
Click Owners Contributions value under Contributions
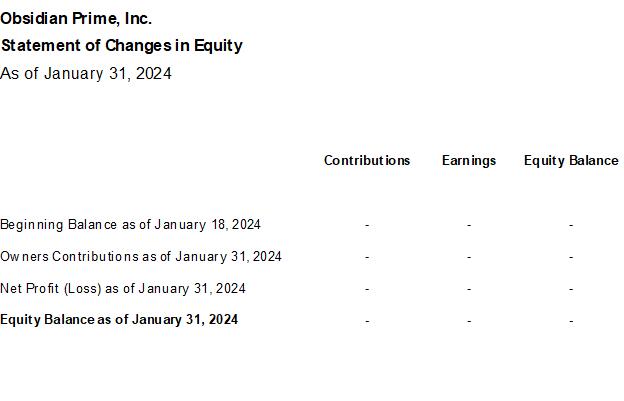point(367,257)
